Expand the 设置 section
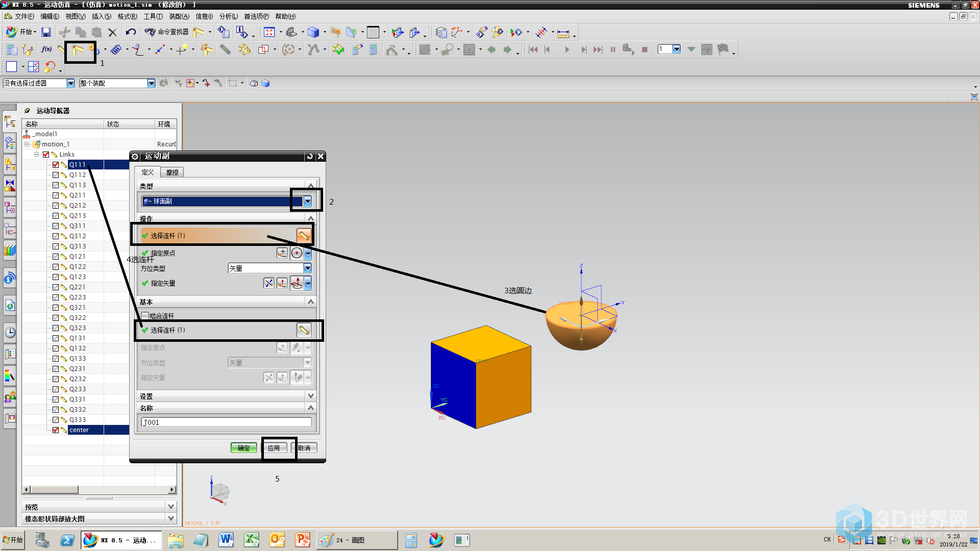 310,396
